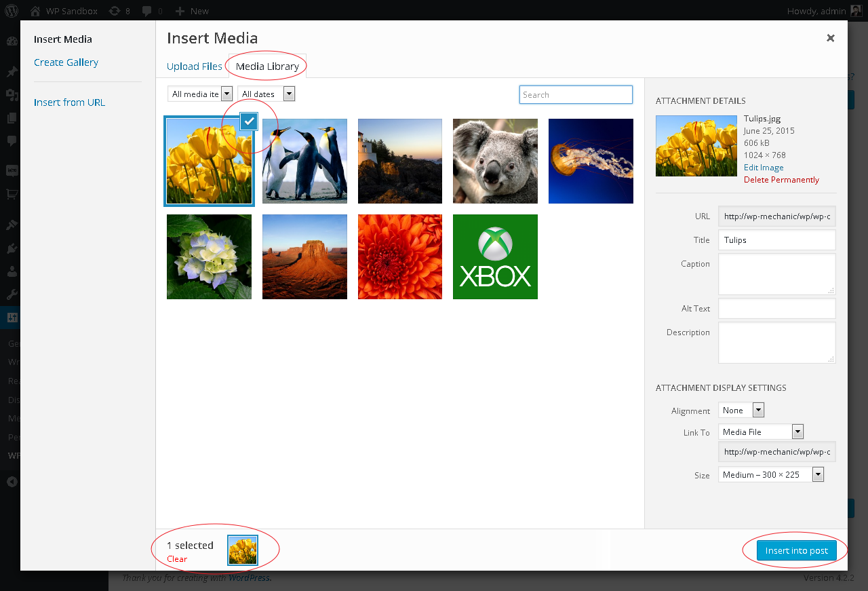Edit the Title field containing Tulips
The width and height of the screenshot is (868, 591).
[x=777, y=240]
